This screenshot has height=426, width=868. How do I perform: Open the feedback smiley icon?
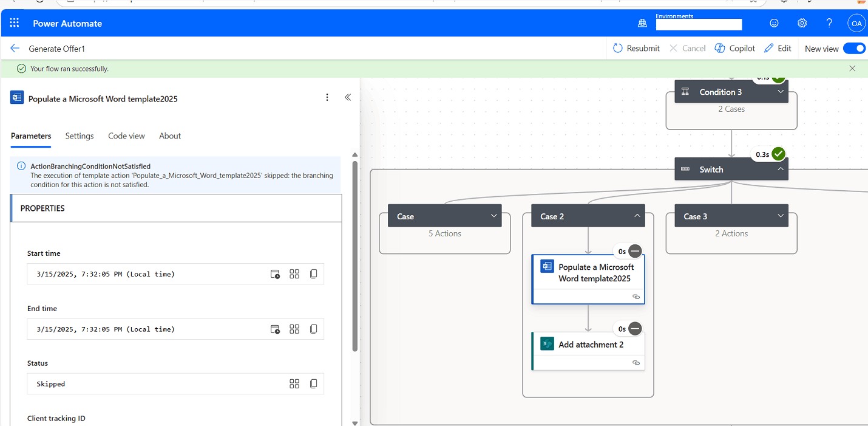[774, 23]
